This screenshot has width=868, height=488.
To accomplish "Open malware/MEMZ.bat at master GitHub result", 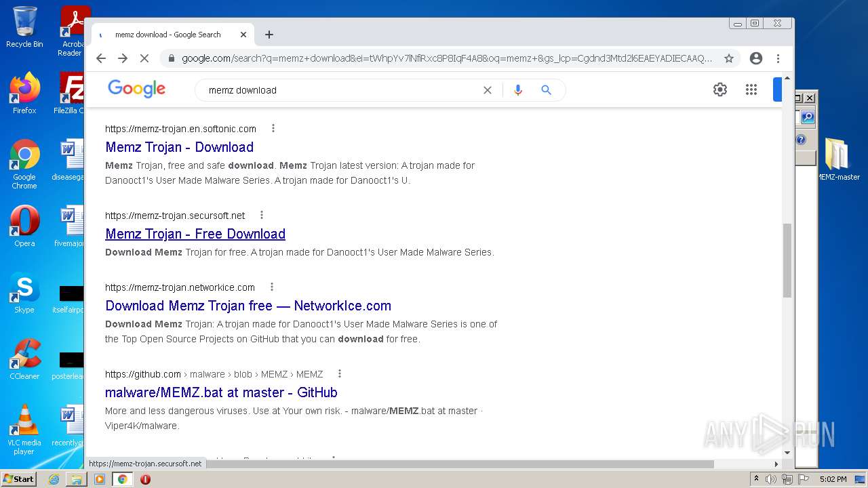I will pos(221,392).
